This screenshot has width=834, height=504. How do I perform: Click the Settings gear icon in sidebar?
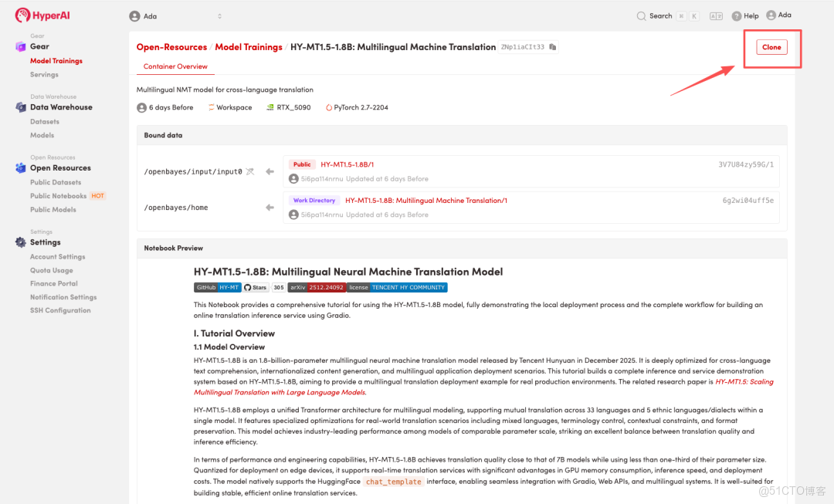click(x=21, y=242)
